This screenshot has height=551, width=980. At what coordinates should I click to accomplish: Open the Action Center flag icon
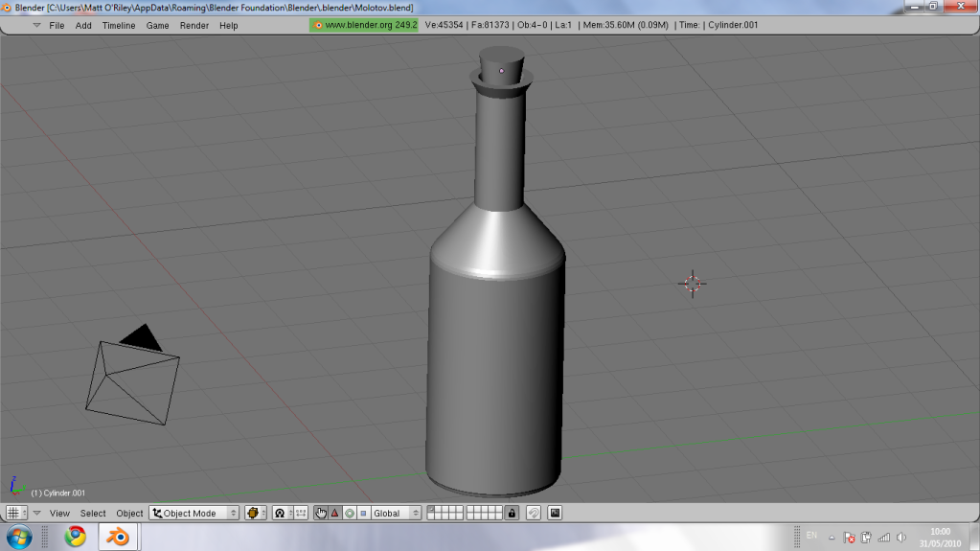[x=849, y=538]
